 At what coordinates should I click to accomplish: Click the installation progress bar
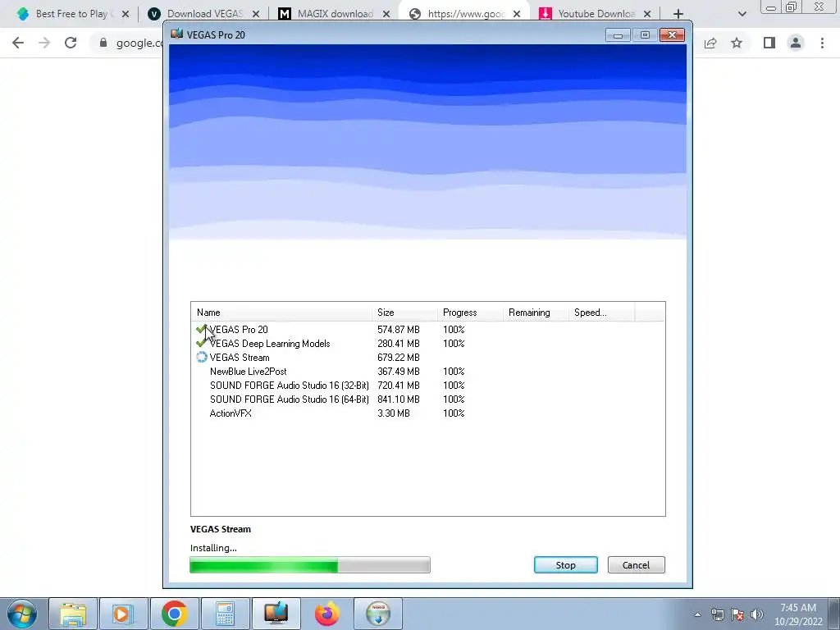point(309,565)
